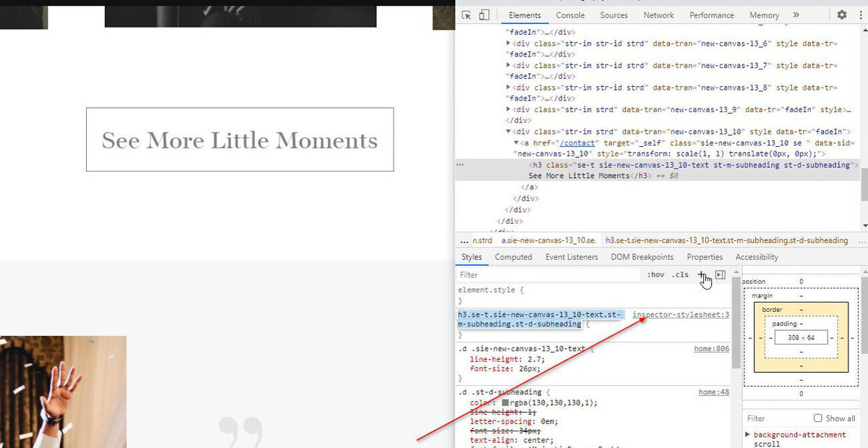Click the computed properties Filter field

(x=777, y=418)
